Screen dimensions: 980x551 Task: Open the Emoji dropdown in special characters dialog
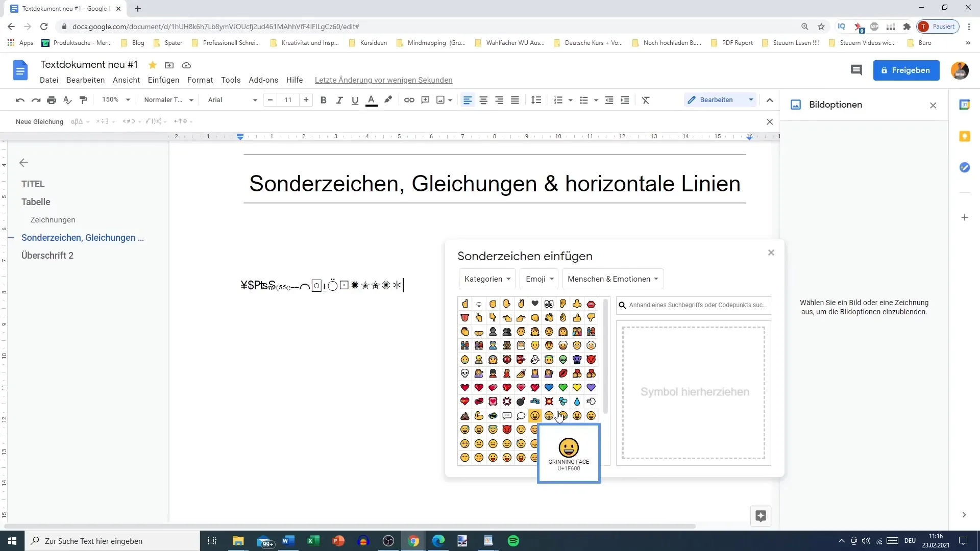(x=540, y=279)
